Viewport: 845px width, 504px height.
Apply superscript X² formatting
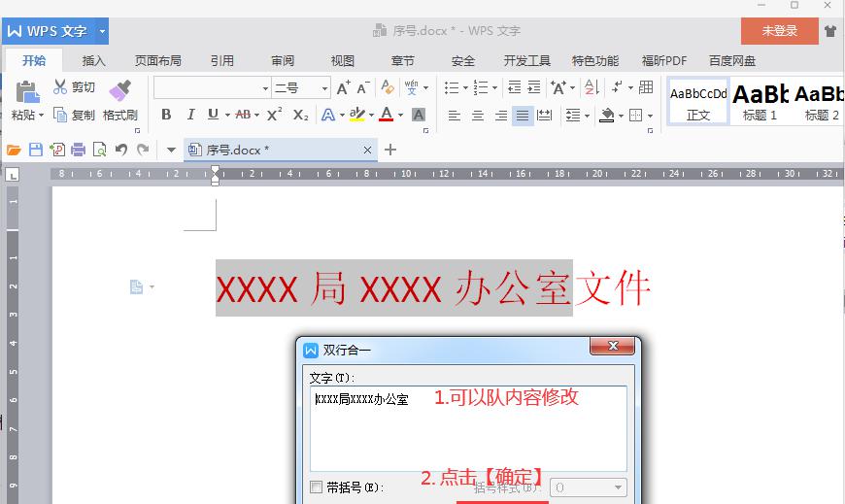point(274,115)
